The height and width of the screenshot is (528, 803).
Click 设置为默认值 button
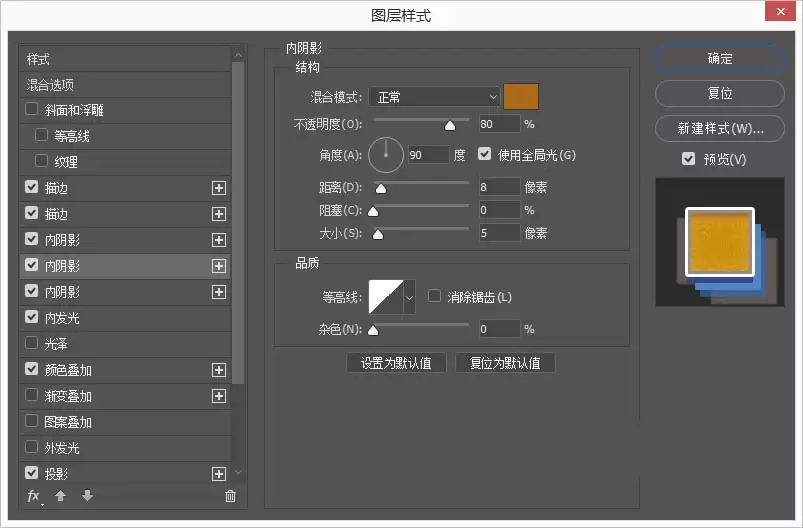(x=396, y=363)
